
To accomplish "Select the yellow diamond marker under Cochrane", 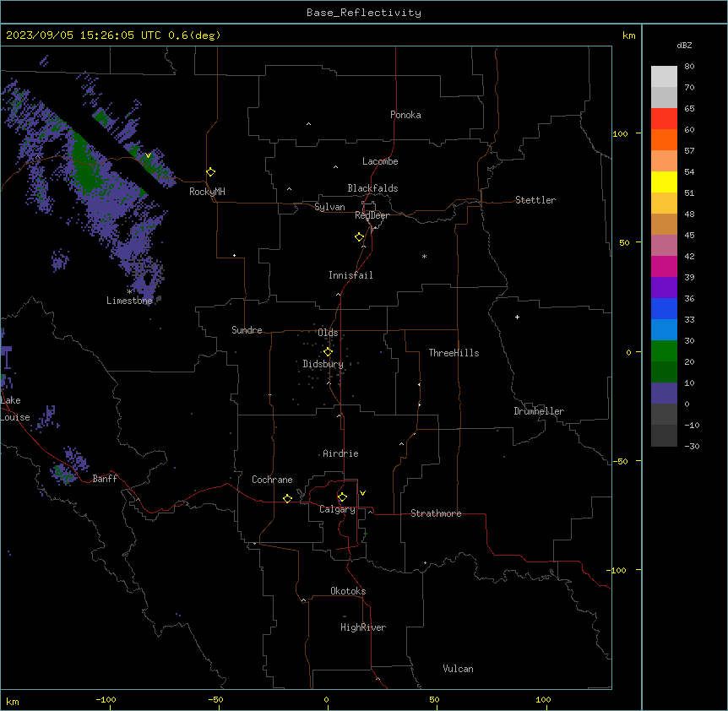I will 287,498.
